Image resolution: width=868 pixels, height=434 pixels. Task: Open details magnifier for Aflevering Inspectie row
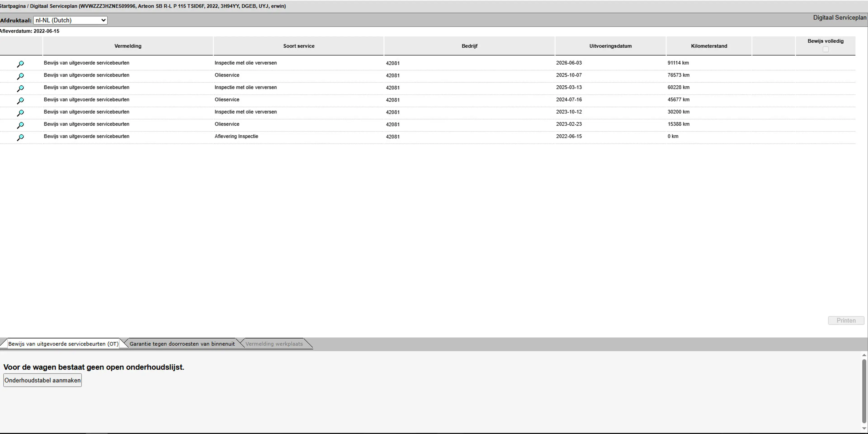point(20,137)
